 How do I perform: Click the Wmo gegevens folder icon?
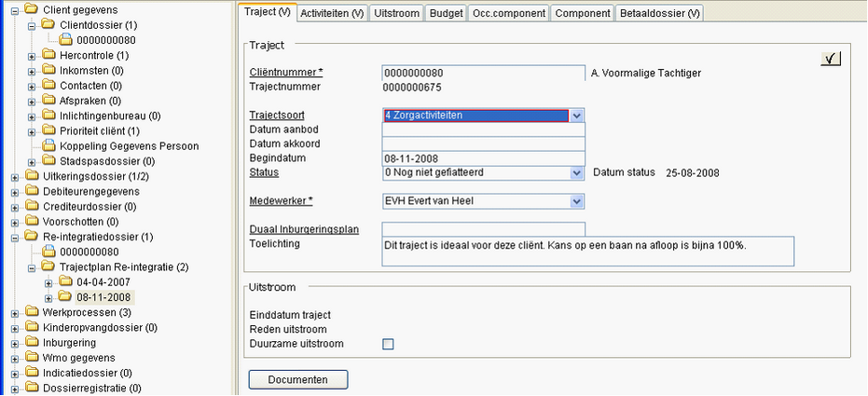(x=32, y=357)
